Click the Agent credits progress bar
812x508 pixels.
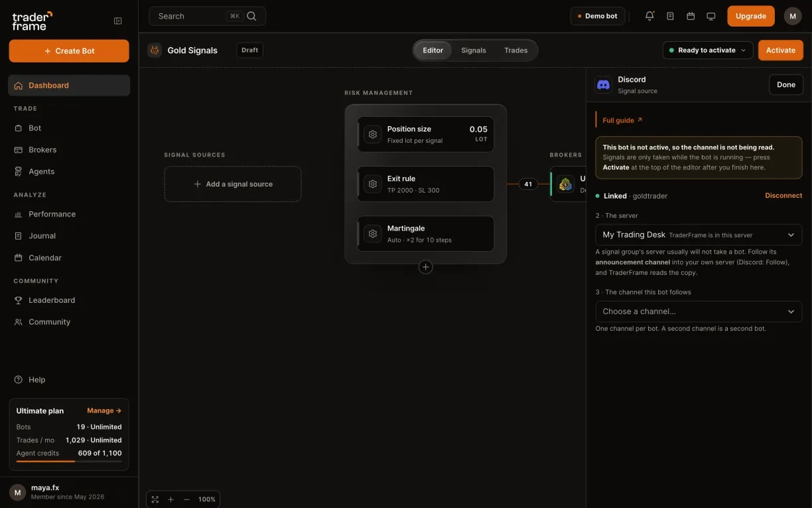click(69, 461)
